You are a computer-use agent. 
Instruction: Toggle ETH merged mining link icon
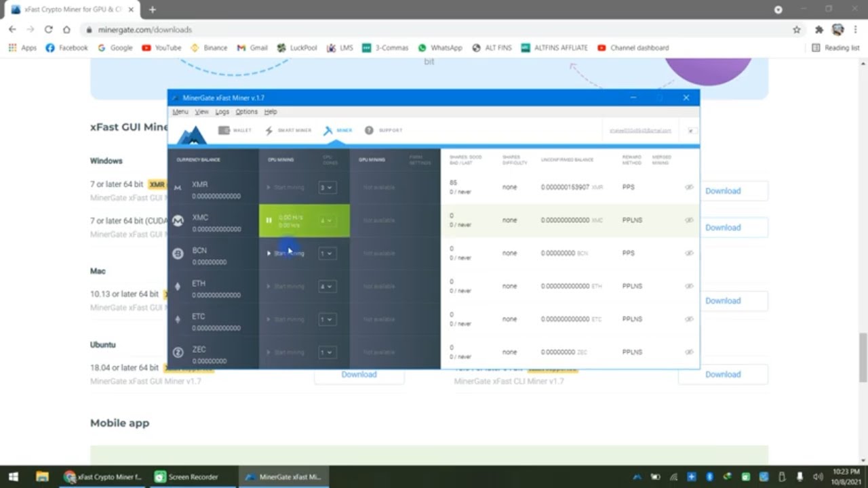[x=689, y=286]
